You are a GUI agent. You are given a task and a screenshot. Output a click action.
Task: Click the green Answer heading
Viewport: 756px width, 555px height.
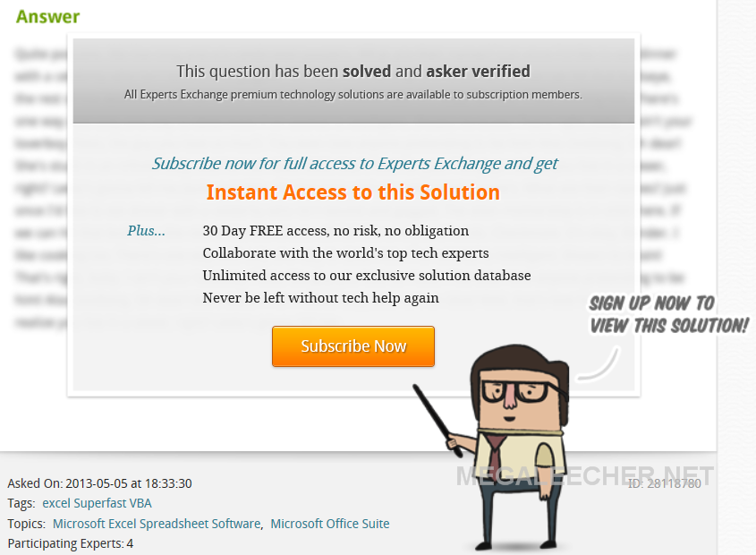(x=47, y=16)
